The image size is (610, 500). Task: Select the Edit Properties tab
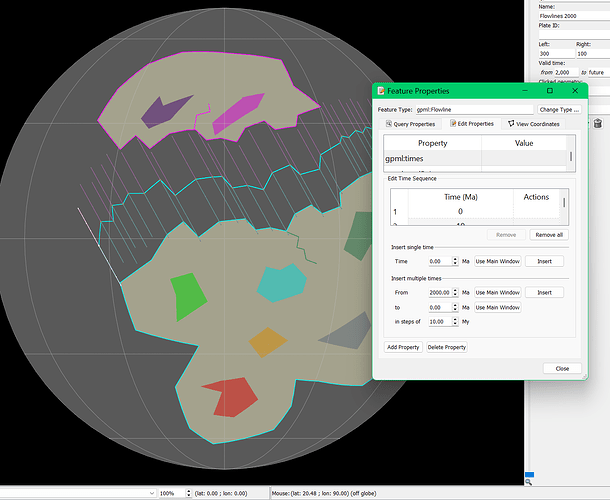[x=472, y=124]
